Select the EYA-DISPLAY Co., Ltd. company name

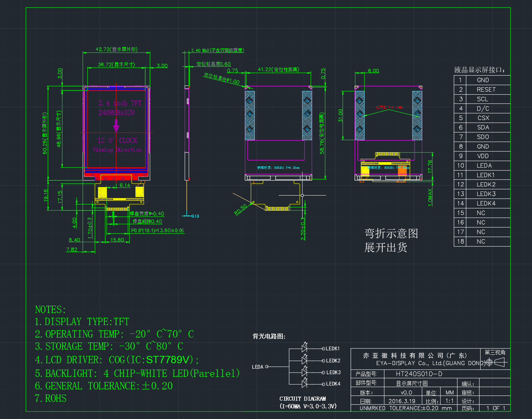[430, 363]
